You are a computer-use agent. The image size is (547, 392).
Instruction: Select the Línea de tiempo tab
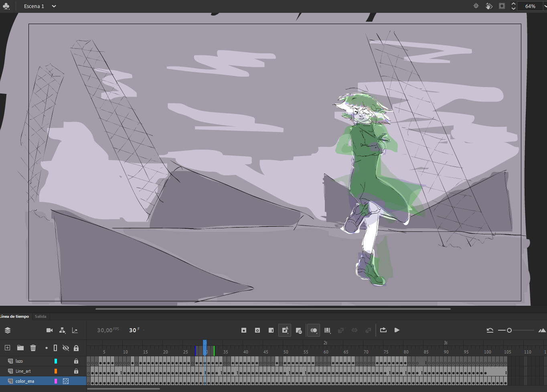(15, 316)
